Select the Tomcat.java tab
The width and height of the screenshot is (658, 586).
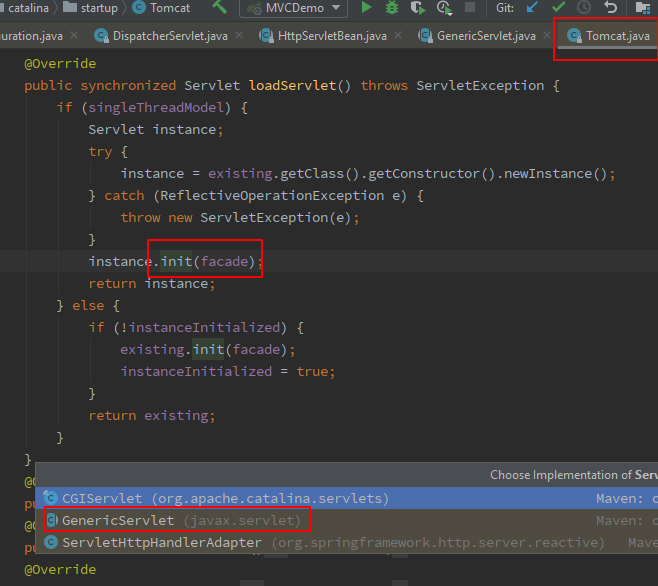pos(608,36)
